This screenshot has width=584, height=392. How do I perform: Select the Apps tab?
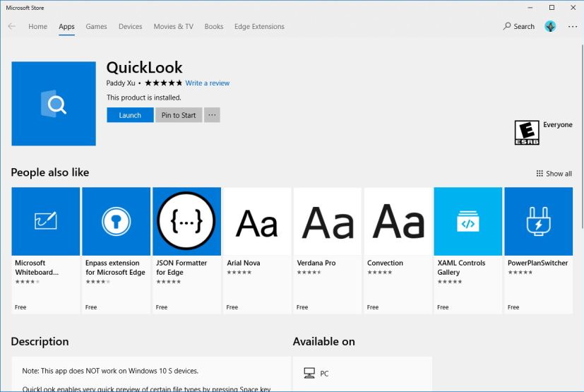tap(66, 26)
